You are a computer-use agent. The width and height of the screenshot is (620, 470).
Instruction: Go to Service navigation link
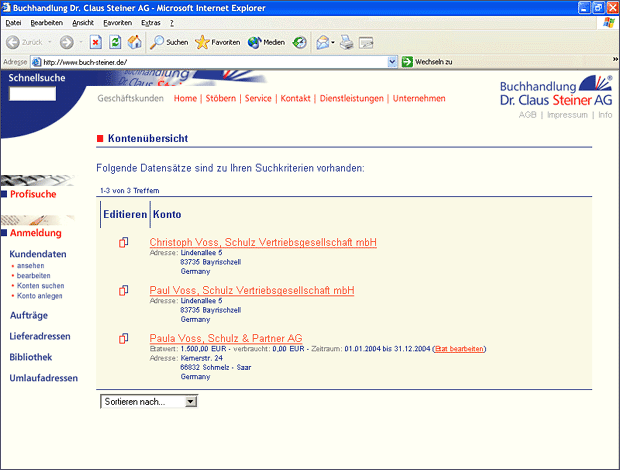tap(258, 98)
